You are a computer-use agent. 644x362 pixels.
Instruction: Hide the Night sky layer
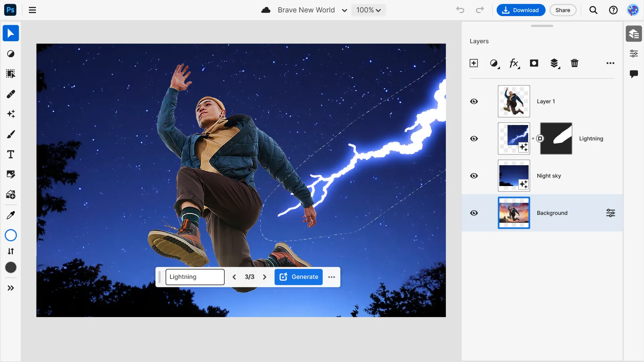click(474, 176)
